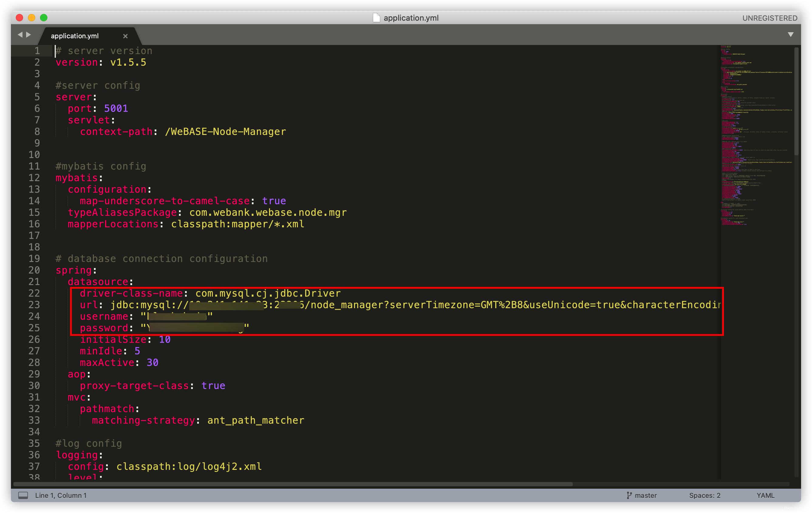
Task: Click the document icon in title bar
Action: pyautogui.click(x=376, y=18)
